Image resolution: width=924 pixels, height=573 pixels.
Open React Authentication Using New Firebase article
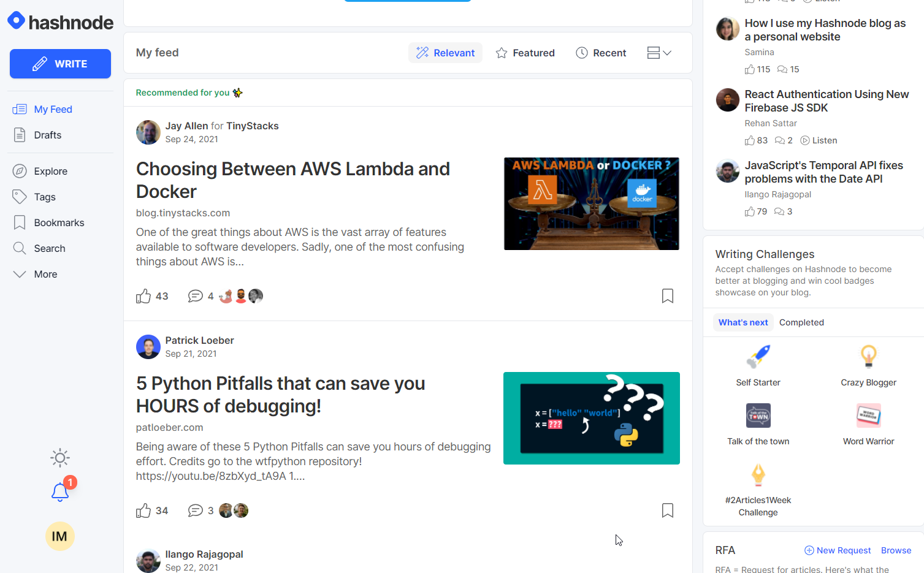[827, 101]
